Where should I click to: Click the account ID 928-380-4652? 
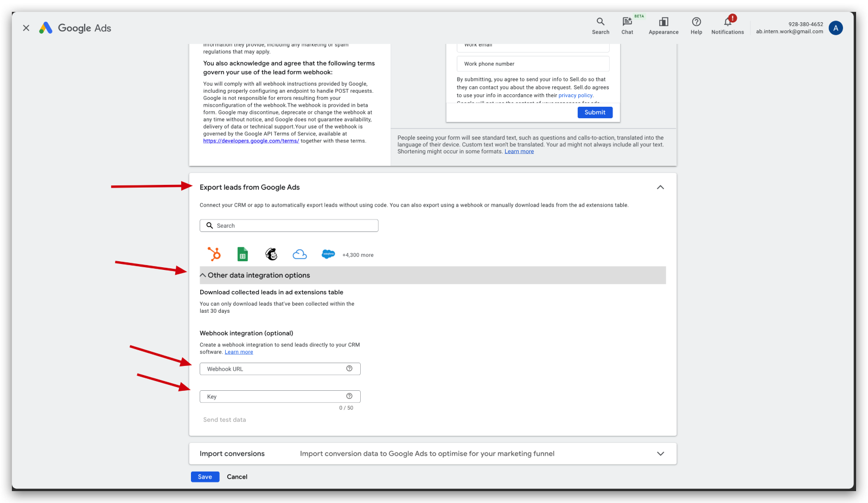[x=806, y=24]
